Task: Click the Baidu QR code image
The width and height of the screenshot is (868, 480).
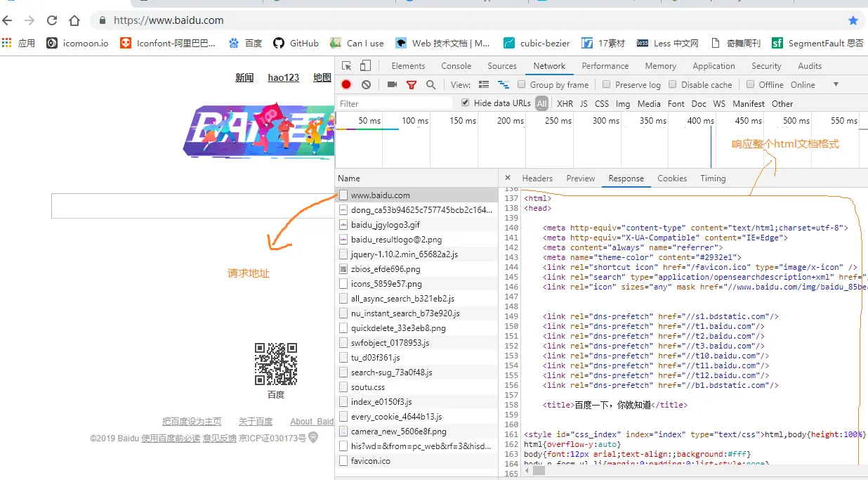Action: coord(276,363)
